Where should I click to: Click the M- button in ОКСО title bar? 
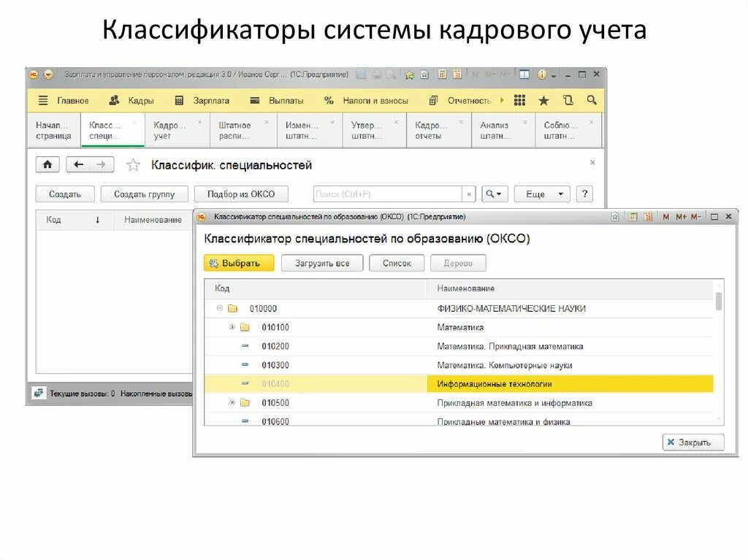[696, 217]
